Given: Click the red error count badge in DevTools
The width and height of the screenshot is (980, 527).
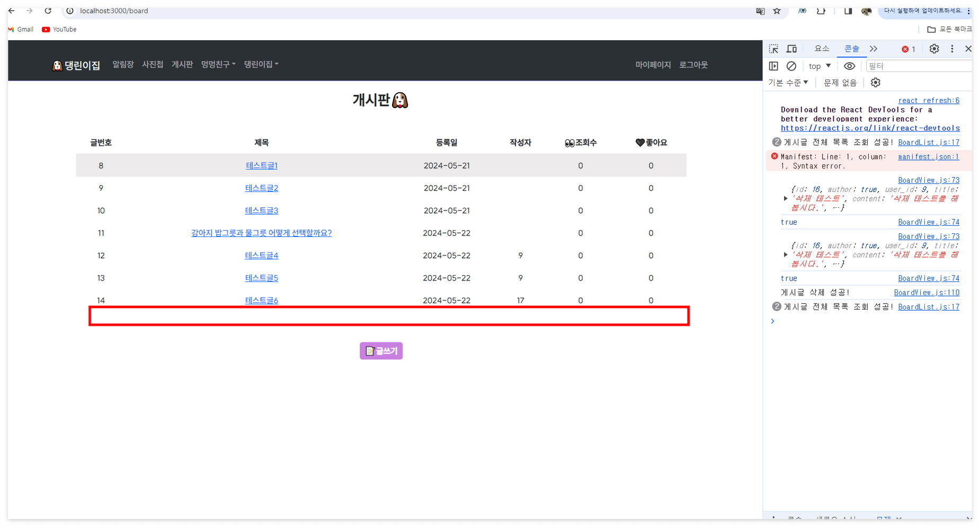Looking at the screenshot, I should (x=908, y=49).
